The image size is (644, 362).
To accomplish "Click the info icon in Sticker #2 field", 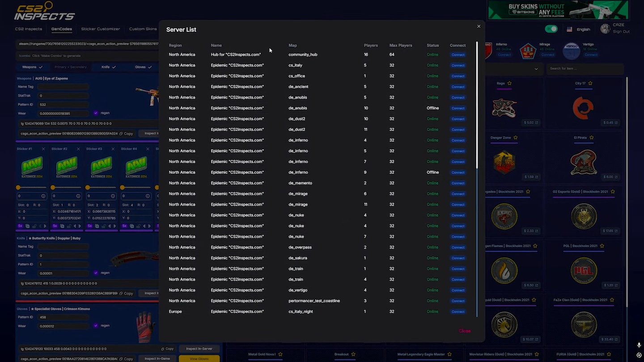I will (78, 196).
